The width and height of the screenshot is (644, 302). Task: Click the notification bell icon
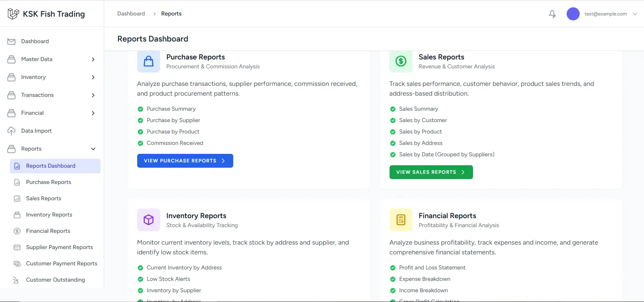click(552, 14)
